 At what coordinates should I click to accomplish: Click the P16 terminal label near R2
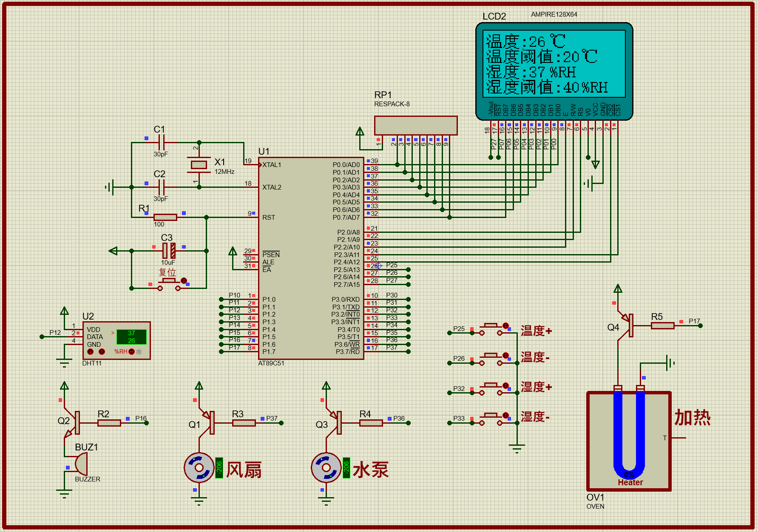pos(141,419)
